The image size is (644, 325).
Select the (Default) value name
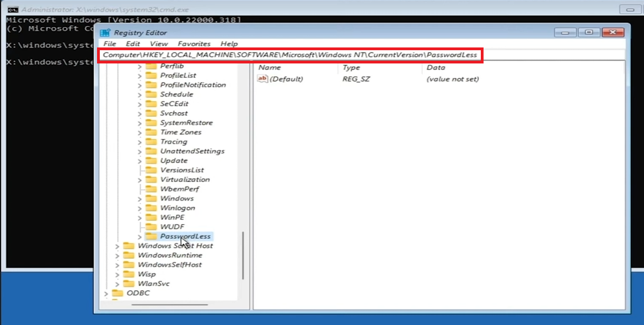click(x=286, y=79)
